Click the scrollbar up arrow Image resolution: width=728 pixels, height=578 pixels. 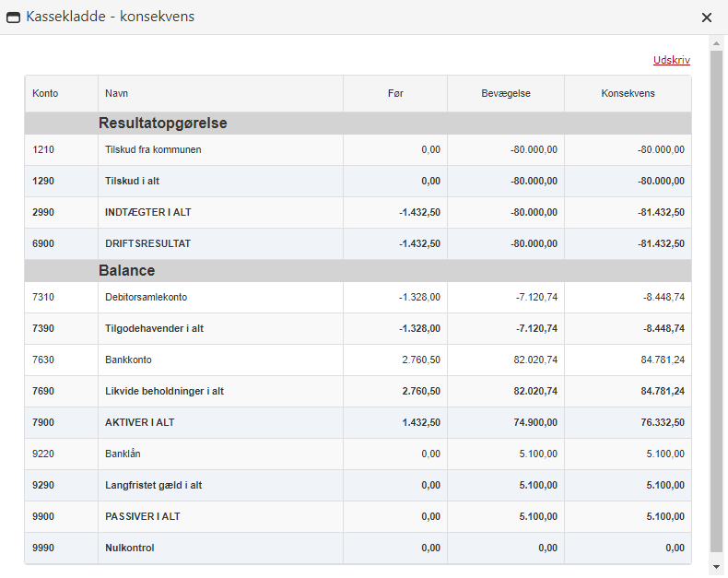pos(716,43)
